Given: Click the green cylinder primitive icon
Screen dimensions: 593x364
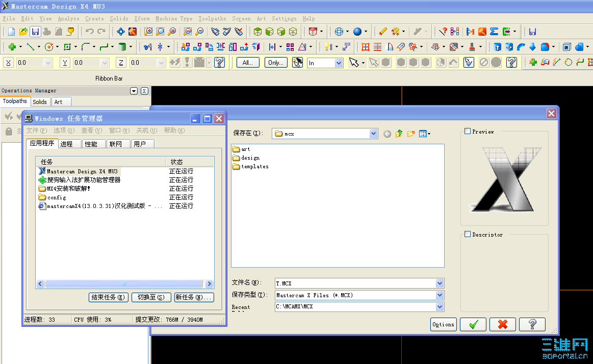Looking at the screenshot, I should click(x=122, y=47).
